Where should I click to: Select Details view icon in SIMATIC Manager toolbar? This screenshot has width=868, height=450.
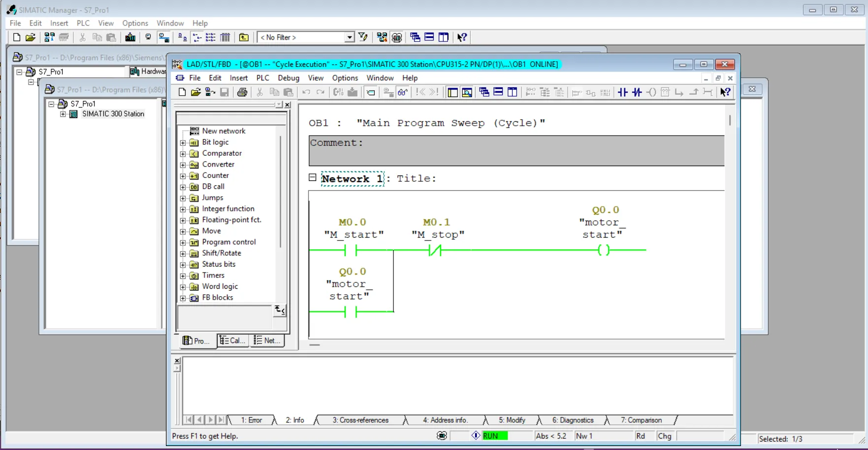pyautogui.click(x=225, y=37)
